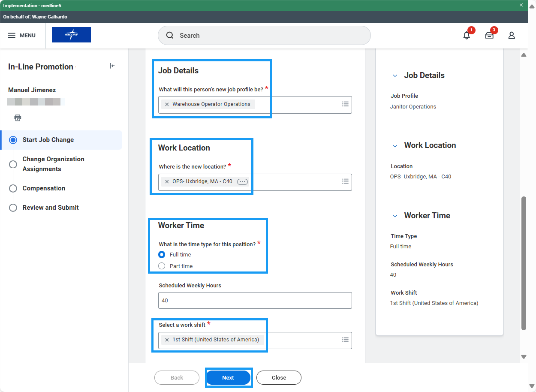The height and width of the screenshot is (392, 536).
Task: Click the Medline logo
Action: click(x=71, y=35)
